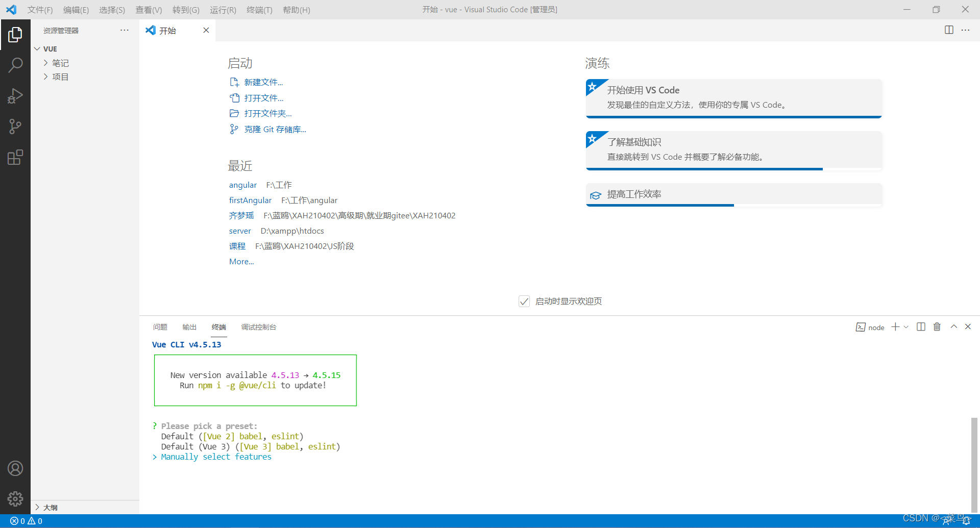Expand the 项目 folder
The width and height of the screenshot is (980, 528).
click(46, 77)
